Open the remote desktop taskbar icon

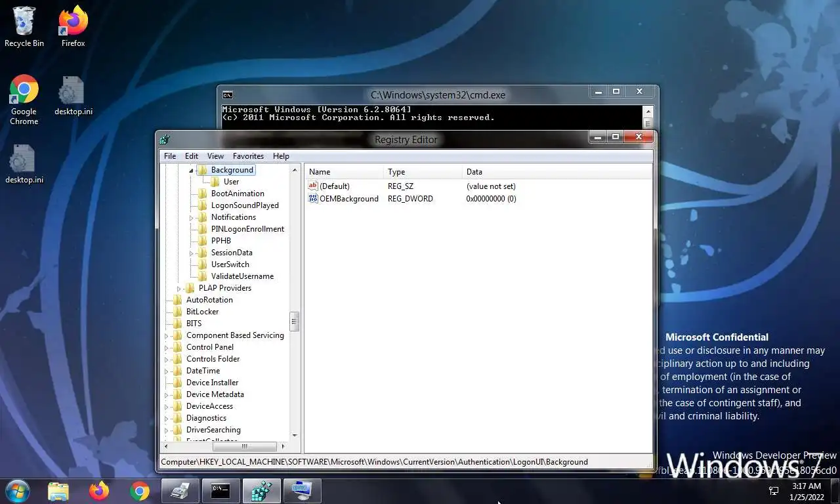click(x=302, y=491)
